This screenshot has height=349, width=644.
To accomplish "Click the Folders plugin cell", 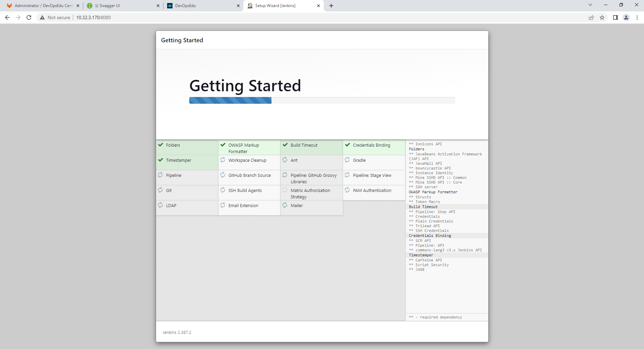I will 187,147.
